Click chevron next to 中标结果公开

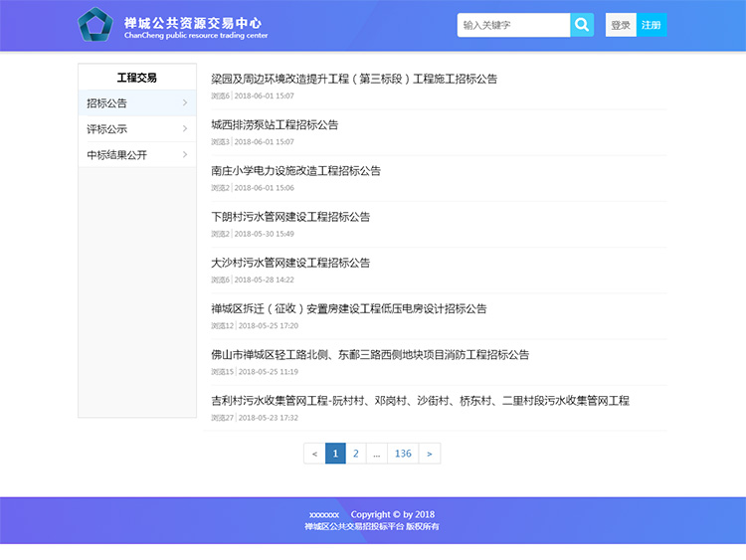tap(185, 154)
